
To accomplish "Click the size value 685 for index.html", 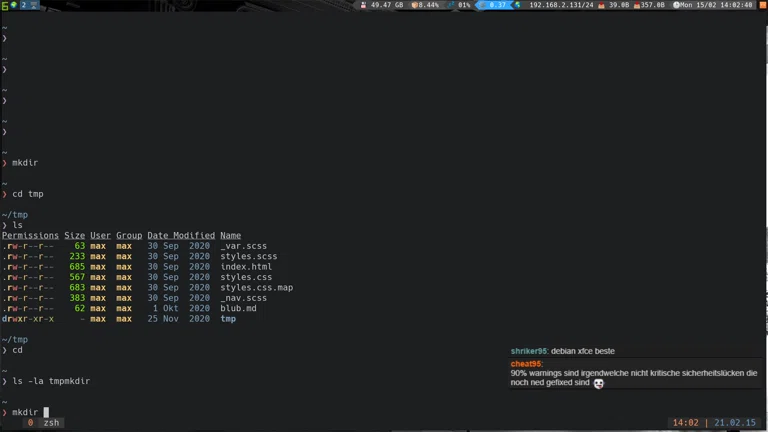I will point(77,266).
